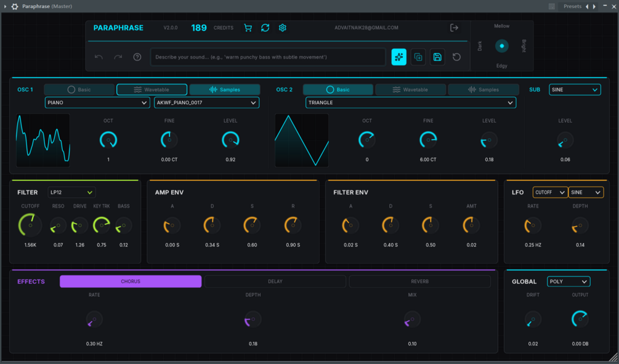This screenshot has width=619, height=364.
Task: Click the V2.0.0 version label
Action: [171, 28]
